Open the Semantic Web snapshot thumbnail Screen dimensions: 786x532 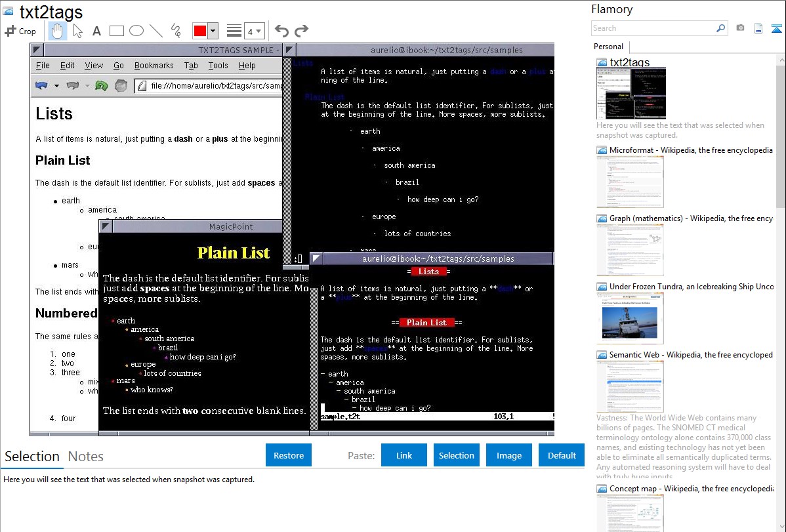coord(630,386)
